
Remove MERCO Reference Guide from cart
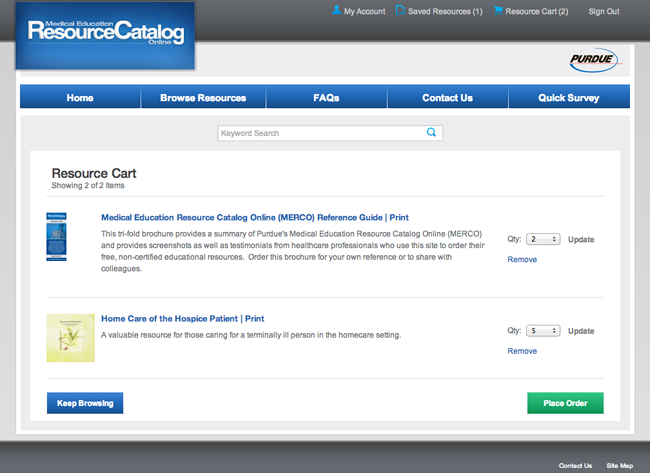tap(522, 260)
